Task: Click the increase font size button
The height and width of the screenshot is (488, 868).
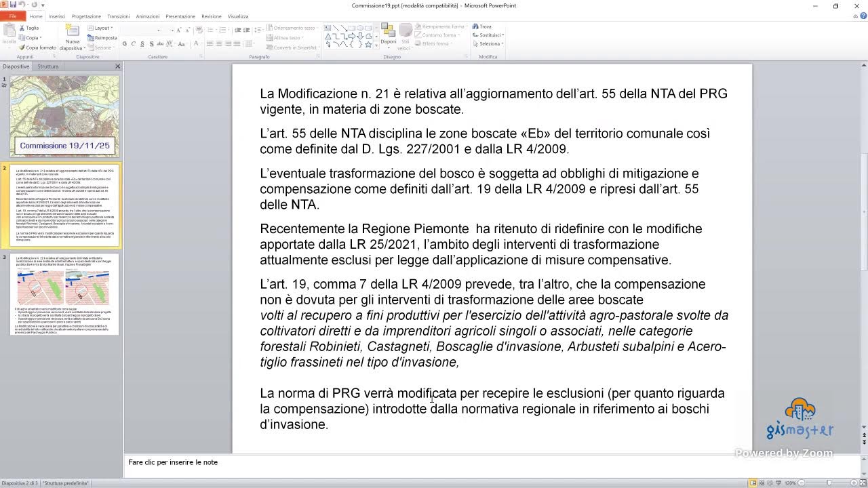Action: click(179, 30)
